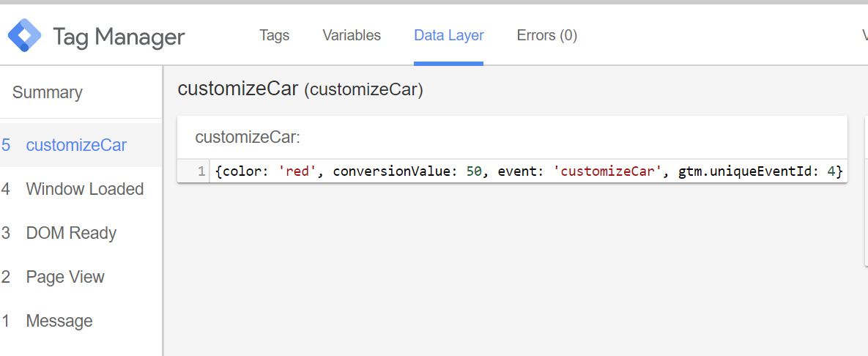Open the Tags tab
The height and width of the screenshot is (356, 868).
click(x=275, y=35)
